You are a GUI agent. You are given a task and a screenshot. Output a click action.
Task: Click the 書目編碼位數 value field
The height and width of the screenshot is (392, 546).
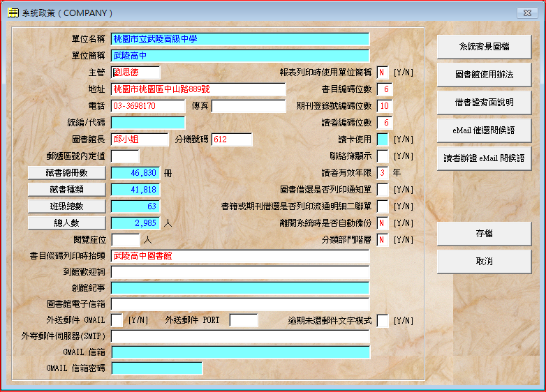pyautogui.click(x=385, y=89)
